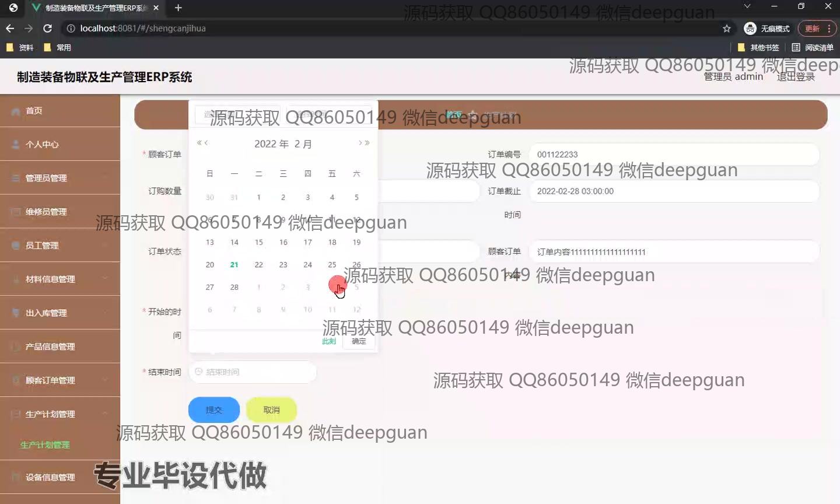Close the ERP system browser tab

tap(156, 8)
